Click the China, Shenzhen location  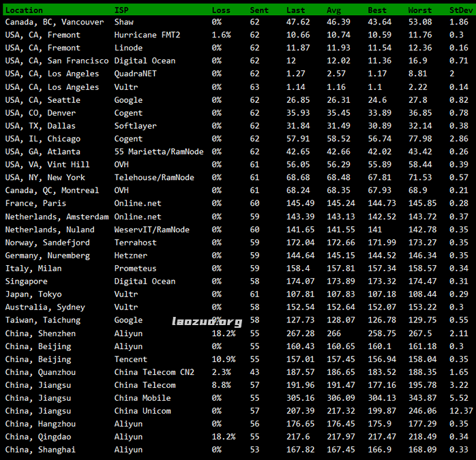pyautogui.click(x=40, y=334)
